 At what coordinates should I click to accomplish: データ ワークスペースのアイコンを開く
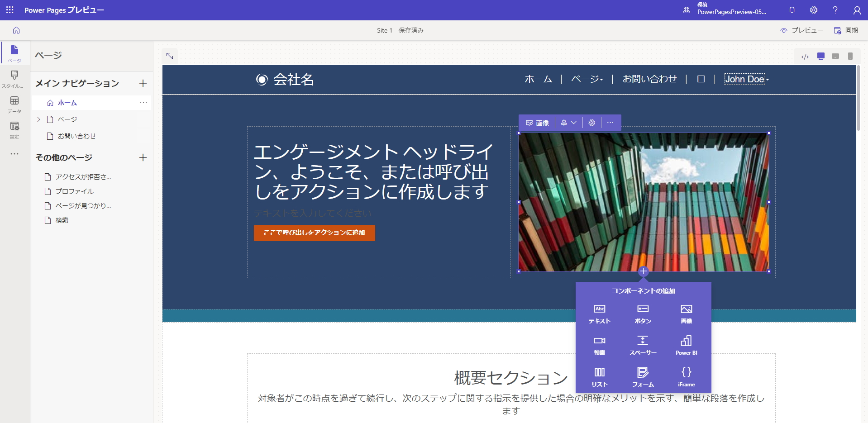14,105
